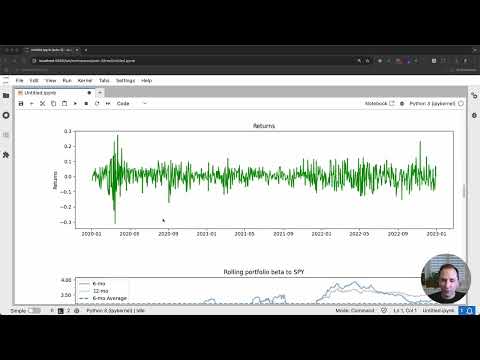Open the Debugger panel on right sidebar
Viewport: 480px width, 360px height.
[474, 115]
